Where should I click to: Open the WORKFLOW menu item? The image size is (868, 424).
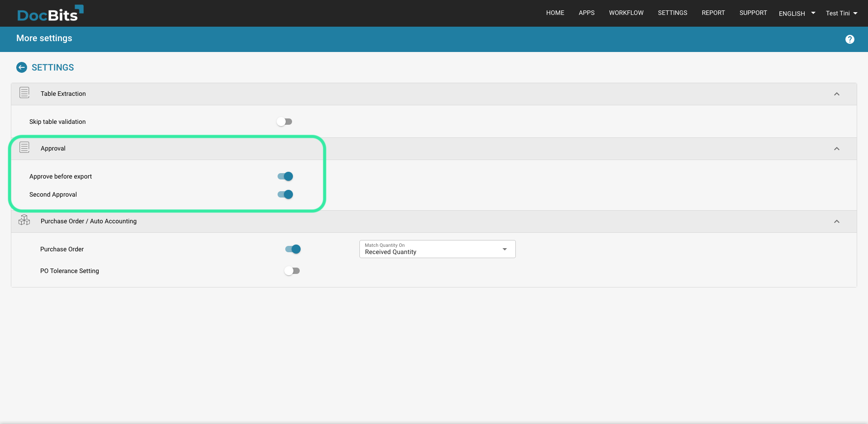(626, 13)
